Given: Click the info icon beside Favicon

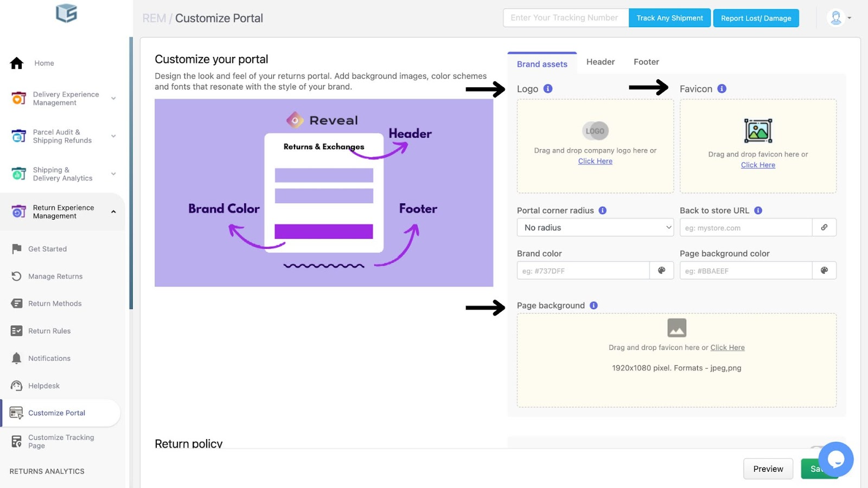Looking at the screenshot, I should pos(722,88).
